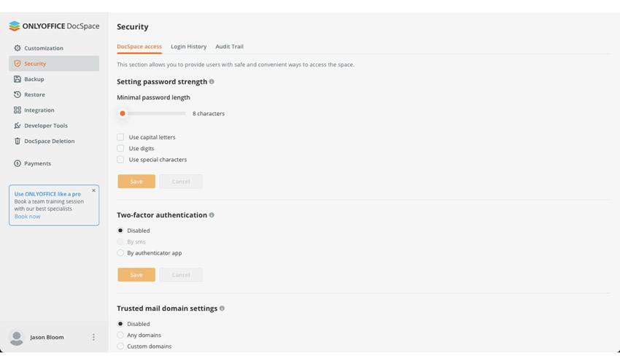Click the Integration grid icon
The width and height of the screenshot is (620, 364).
[18, 110]
